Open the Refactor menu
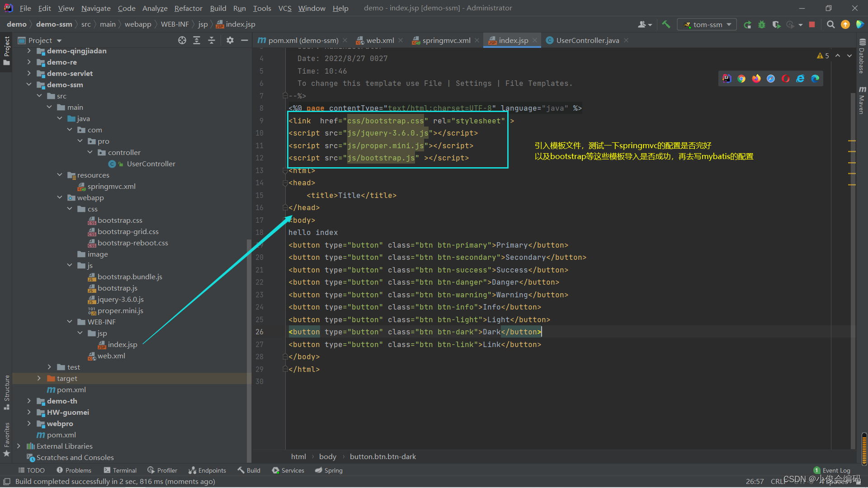The image size is (868, 488). click(188, 8)
